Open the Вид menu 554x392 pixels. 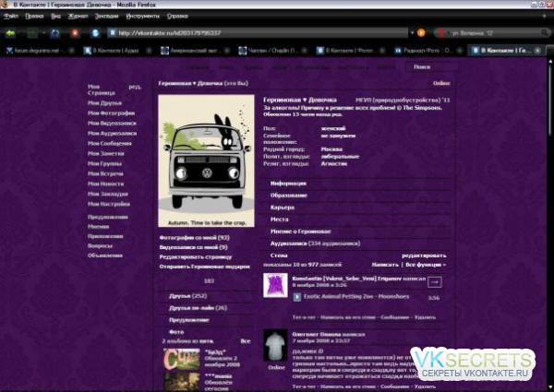tap(55, 16)
